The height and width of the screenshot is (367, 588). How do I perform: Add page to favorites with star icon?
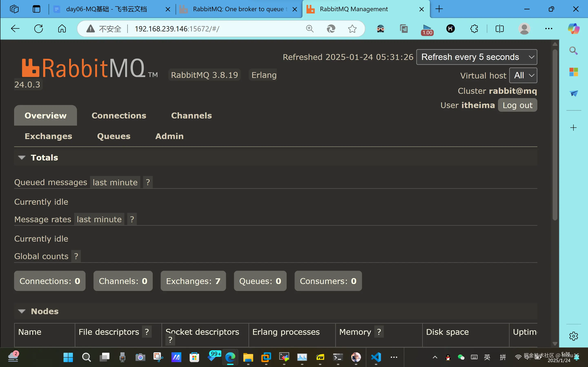coord(352,29)
